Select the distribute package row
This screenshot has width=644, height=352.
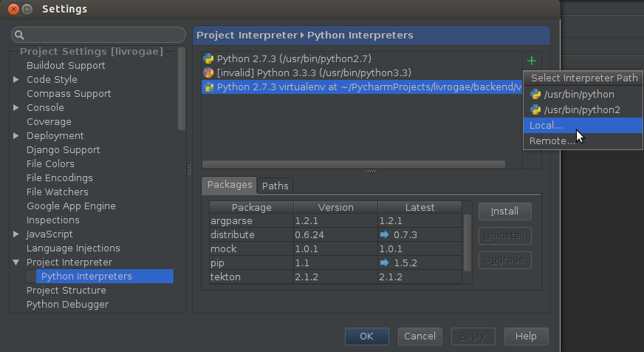335,234
